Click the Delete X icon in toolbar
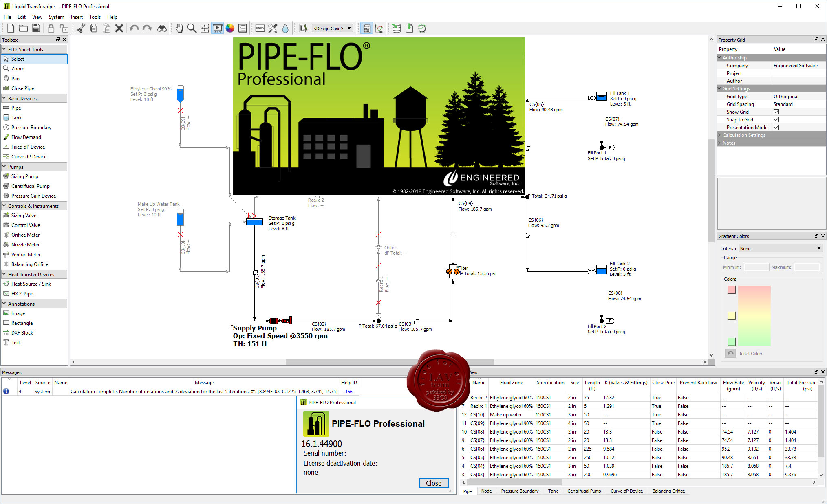This screenshot has width=827, height=504. (119, 28)
